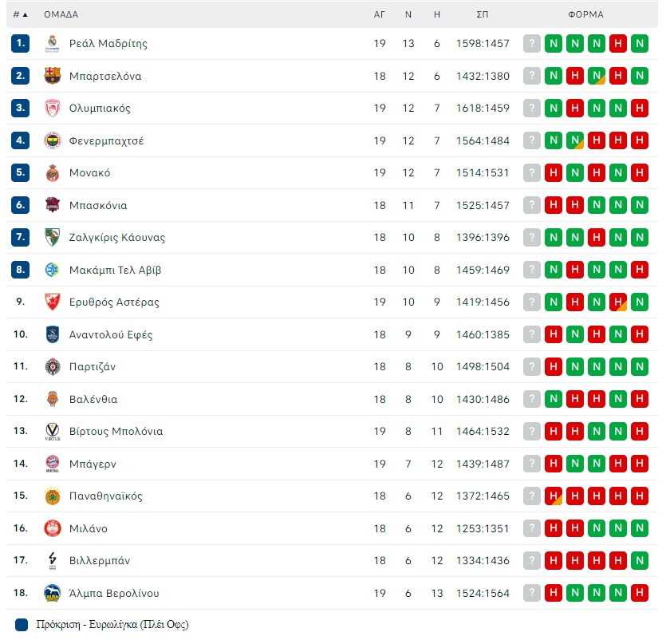Select the Άλμπα Βερολίνου logo icon
Screen dimensions: 666x644
[53, 593]
